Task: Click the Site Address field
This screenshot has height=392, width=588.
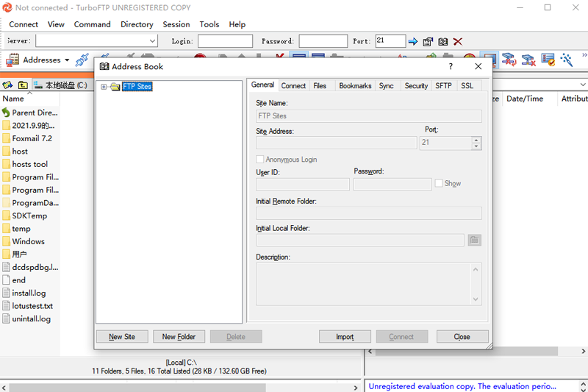Action: 337,143
